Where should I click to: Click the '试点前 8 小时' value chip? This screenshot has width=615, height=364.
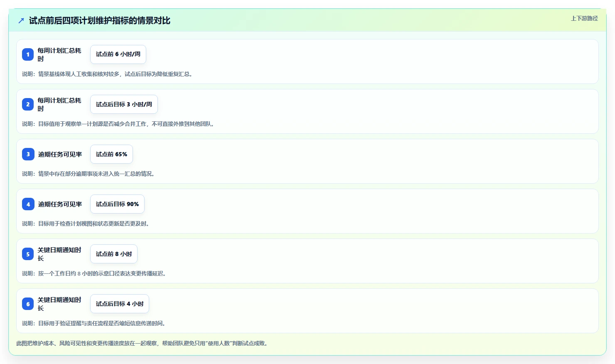click(x=114, y=254)
